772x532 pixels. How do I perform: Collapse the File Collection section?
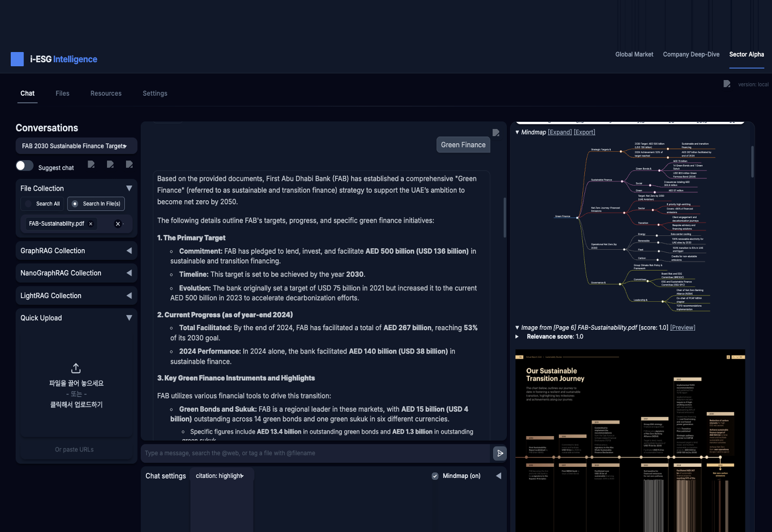tap(129, 189)
